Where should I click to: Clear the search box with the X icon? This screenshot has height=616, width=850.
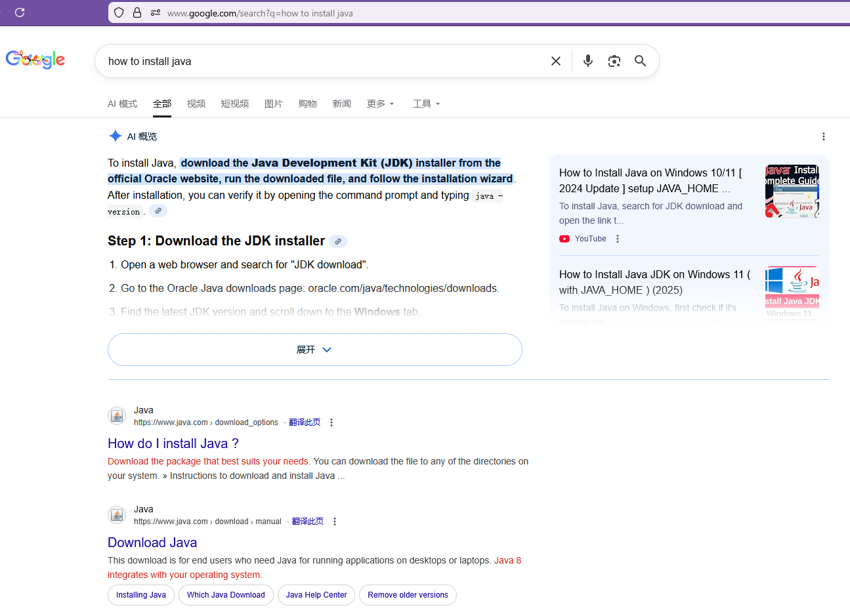[556, 61]
